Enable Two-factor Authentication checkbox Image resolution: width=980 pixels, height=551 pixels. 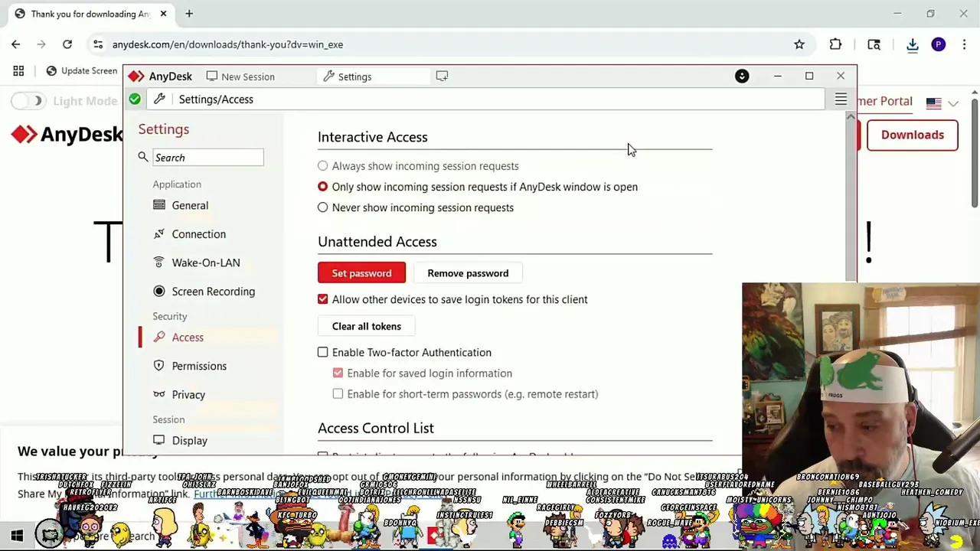click(322, 352)
